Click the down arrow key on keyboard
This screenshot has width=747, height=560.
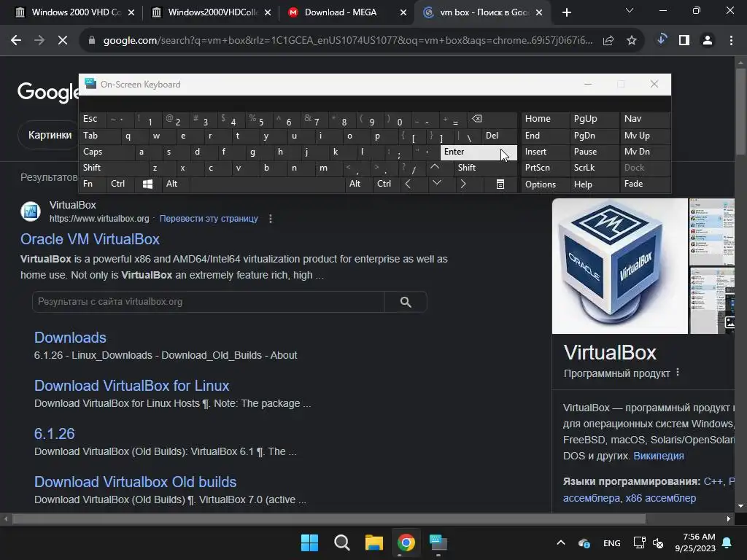[x=437, y=183]
